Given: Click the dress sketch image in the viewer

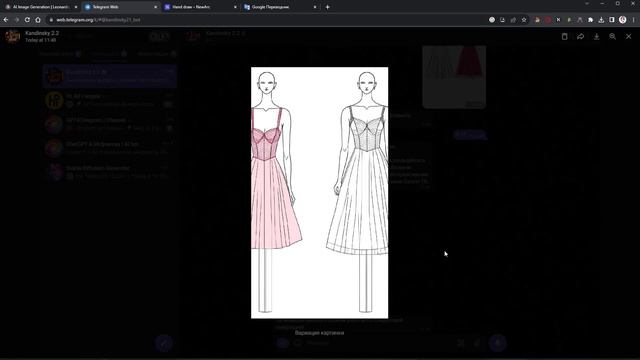Looking at the screenshot, I should tap(320, 193).
